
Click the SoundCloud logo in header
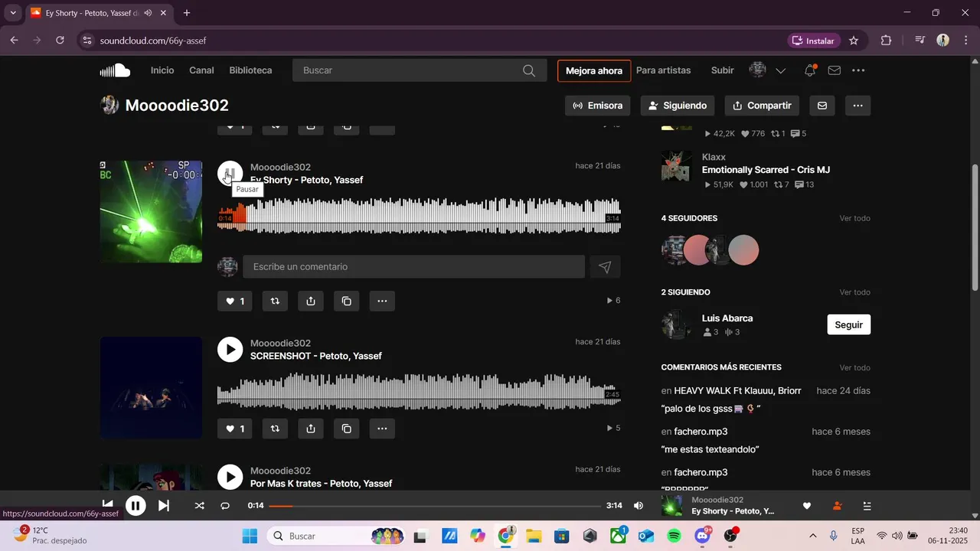[x=115, y=70]
